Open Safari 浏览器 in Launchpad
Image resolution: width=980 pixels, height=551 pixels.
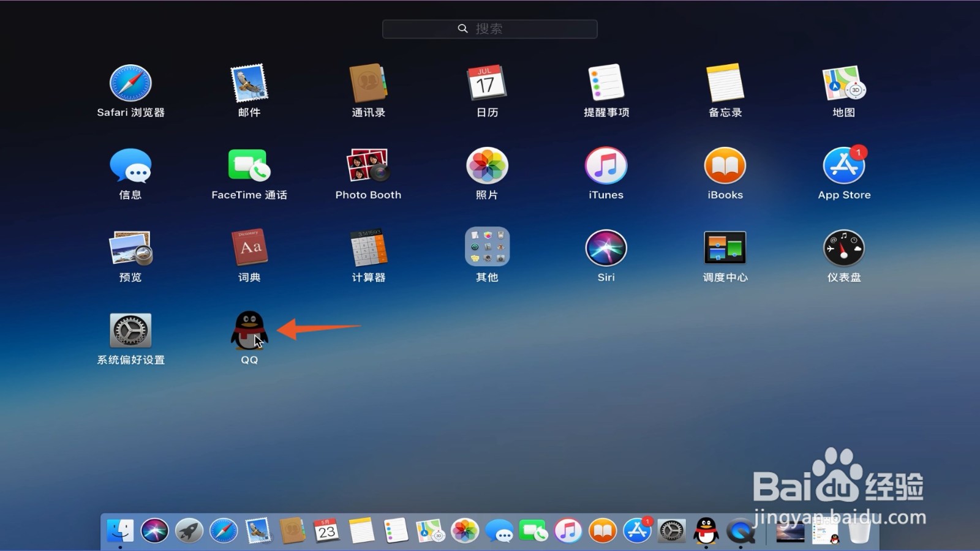pyautogui.click(x=130, y=83)
